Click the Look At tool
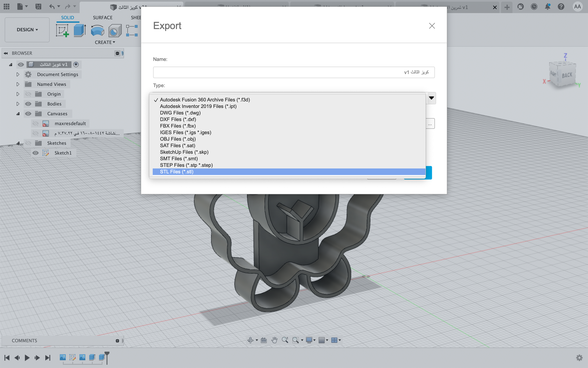Viewport: 588px width, 368px height. click(264, 340)
